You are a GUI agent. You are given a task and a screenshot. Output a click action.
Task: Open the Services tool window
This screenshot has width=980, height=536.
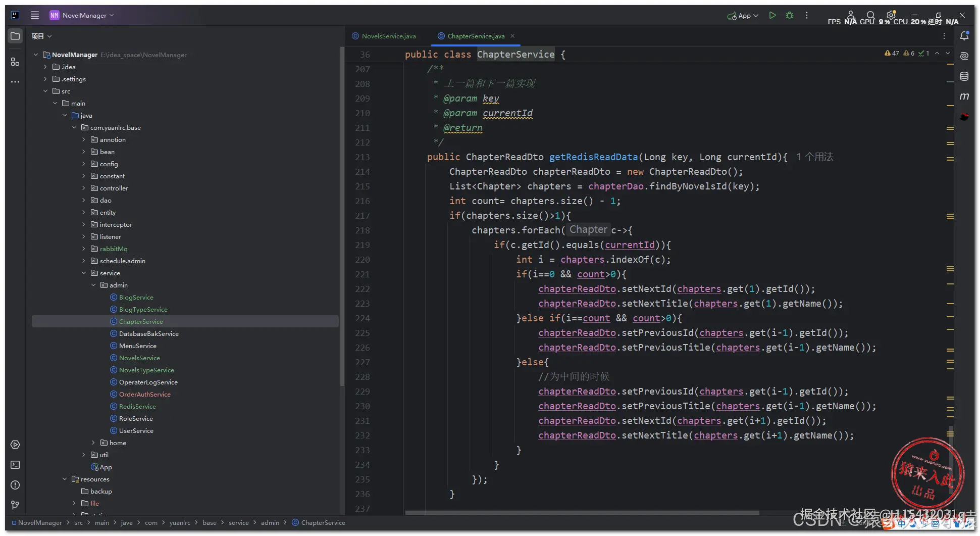(15, 445)
